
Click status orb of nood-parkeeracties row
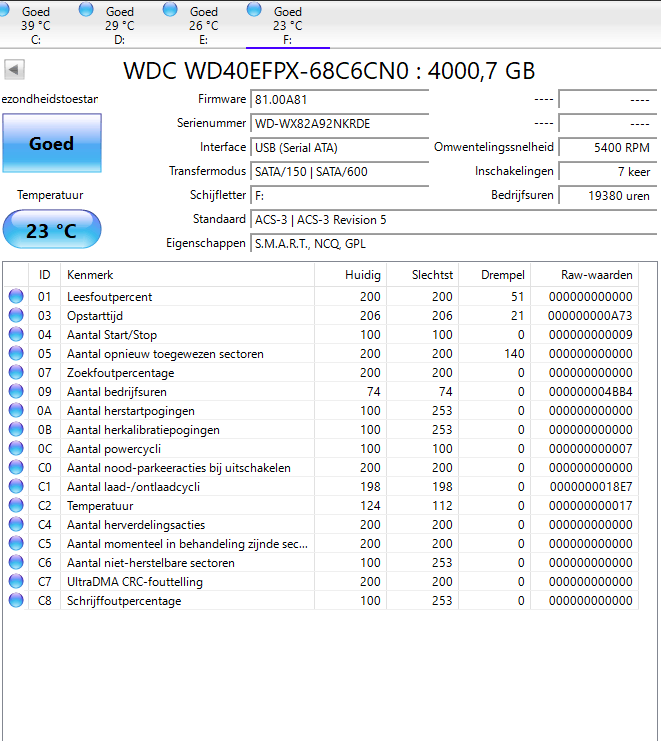pyautogui.click(x=16, y=467)
